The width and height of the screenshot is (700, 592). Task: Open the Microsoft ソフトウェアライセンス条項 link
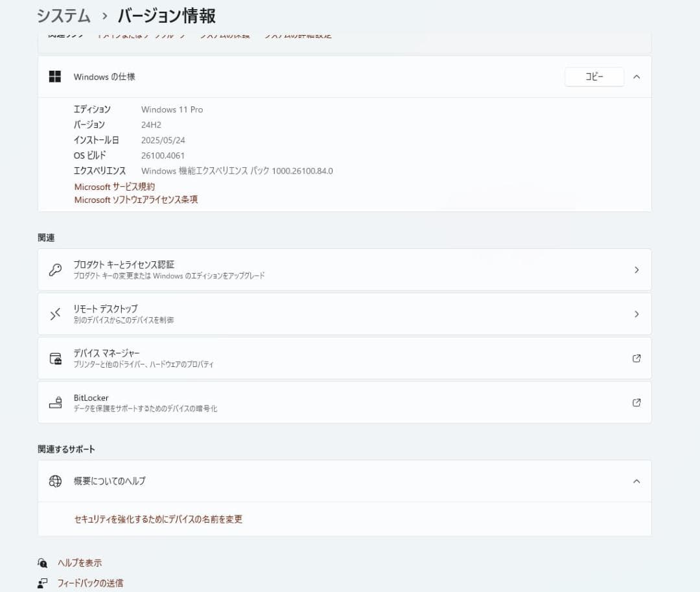[x=135, y=200]
